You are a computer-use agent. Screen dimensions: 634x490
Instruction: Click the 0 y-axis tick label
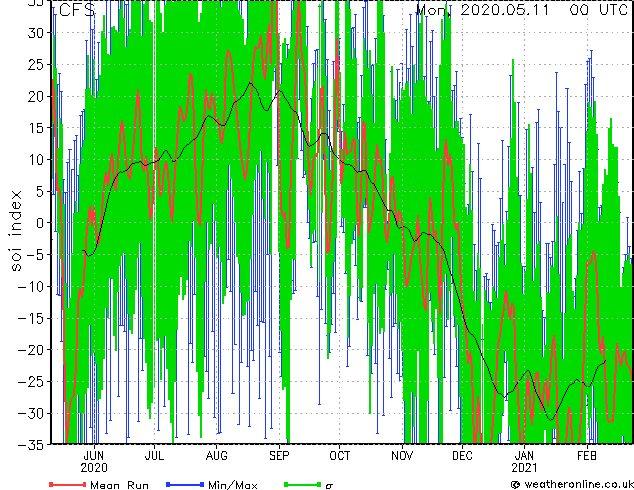pyautogui.click(x=40, y=223)
